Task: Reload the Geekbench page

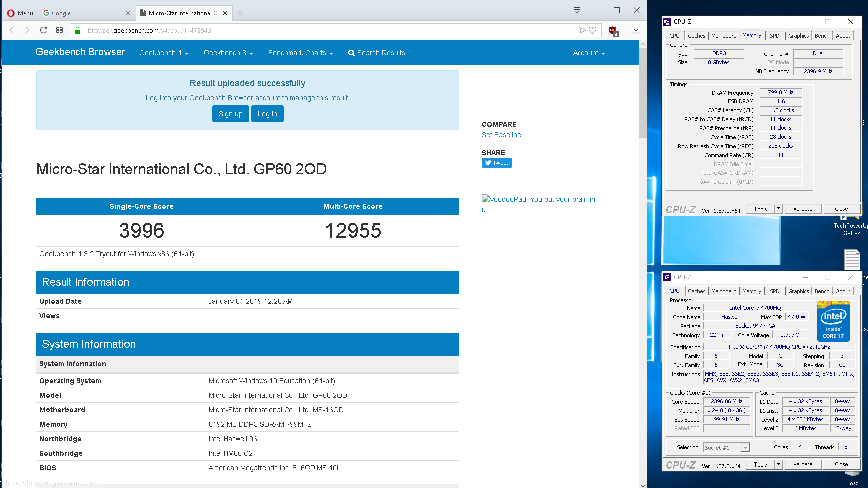Action: (x=43, y=30)
